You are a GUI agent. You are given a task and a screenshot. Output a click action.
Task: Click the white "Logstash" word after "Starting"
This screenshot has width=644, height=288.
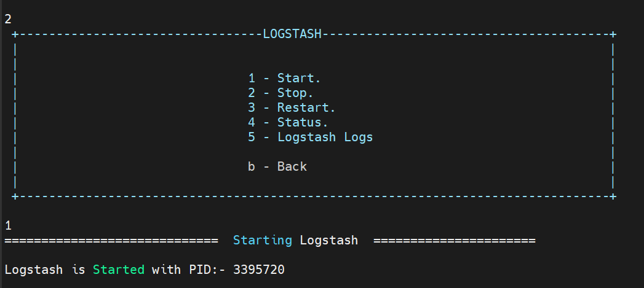click(x=328, y=240)
